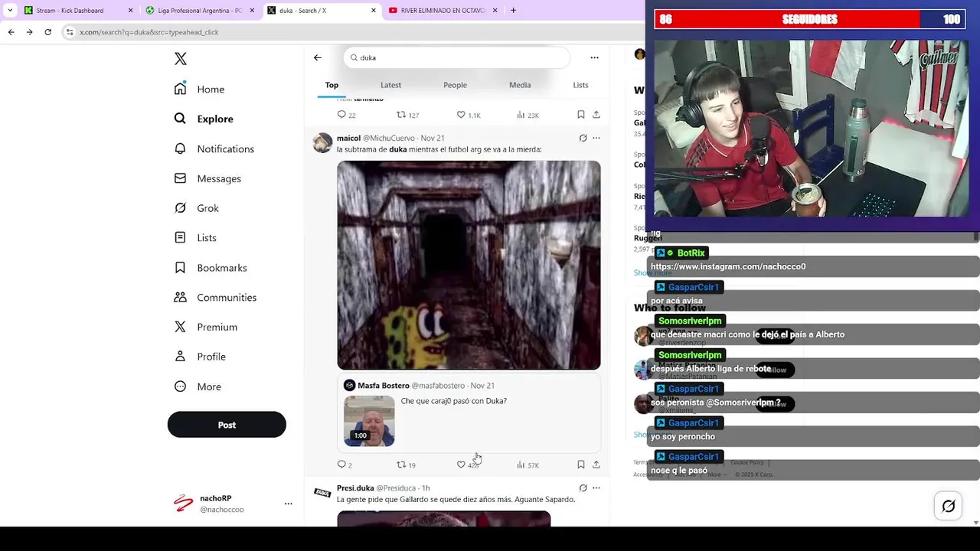Click the Communities sidebar icon

click(180, 297)
